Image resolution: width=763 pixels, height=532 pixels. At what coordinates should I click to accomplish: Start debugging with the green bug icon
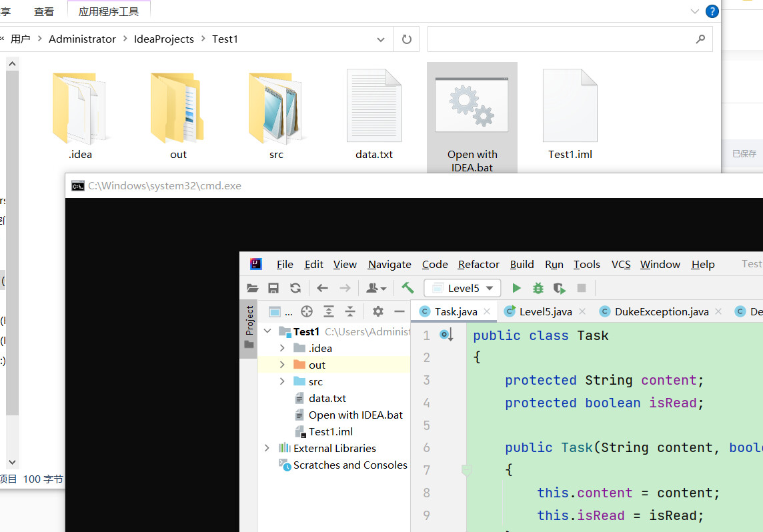[x=538, y=289]
